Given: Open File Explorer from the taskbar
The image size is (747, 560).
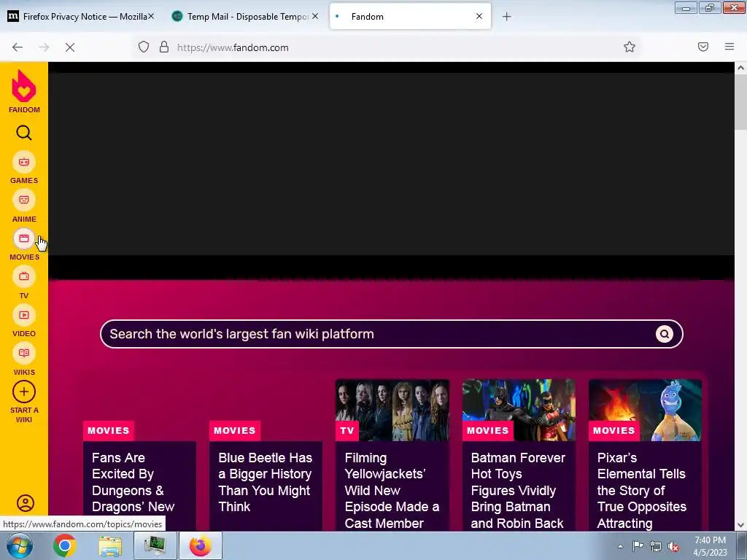Looking at the screenshot, I should pos(110,545).
